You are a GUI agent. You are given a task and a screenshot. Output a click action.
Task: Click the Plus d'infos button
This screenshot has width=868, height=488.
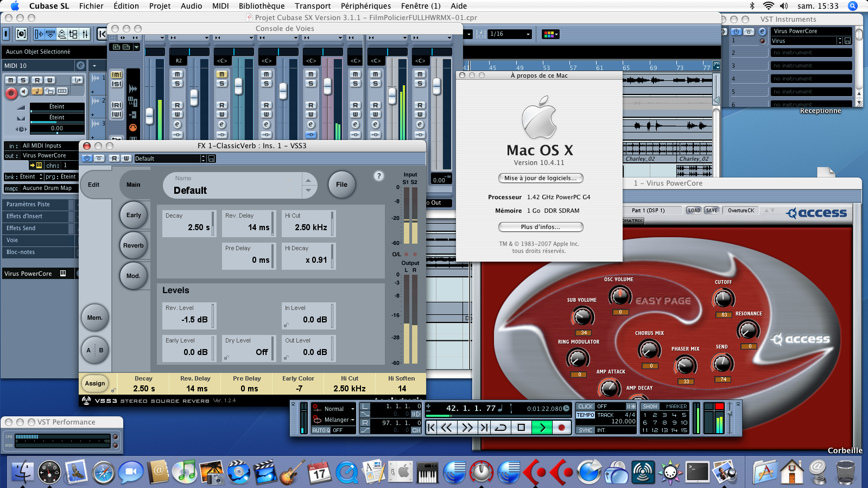pyautogui.click(x=541, y=227)
